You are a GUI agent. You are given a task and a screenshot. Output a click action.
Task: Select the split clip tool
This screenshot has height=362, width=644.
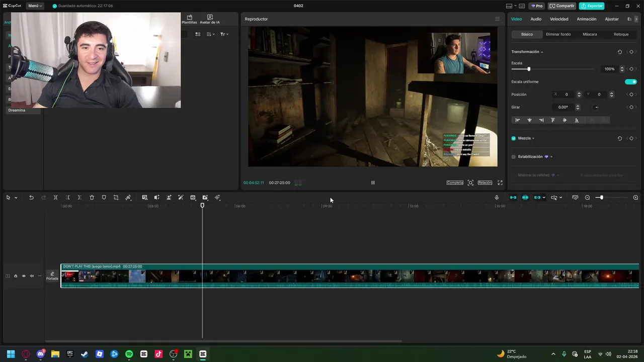click(55, 198)
